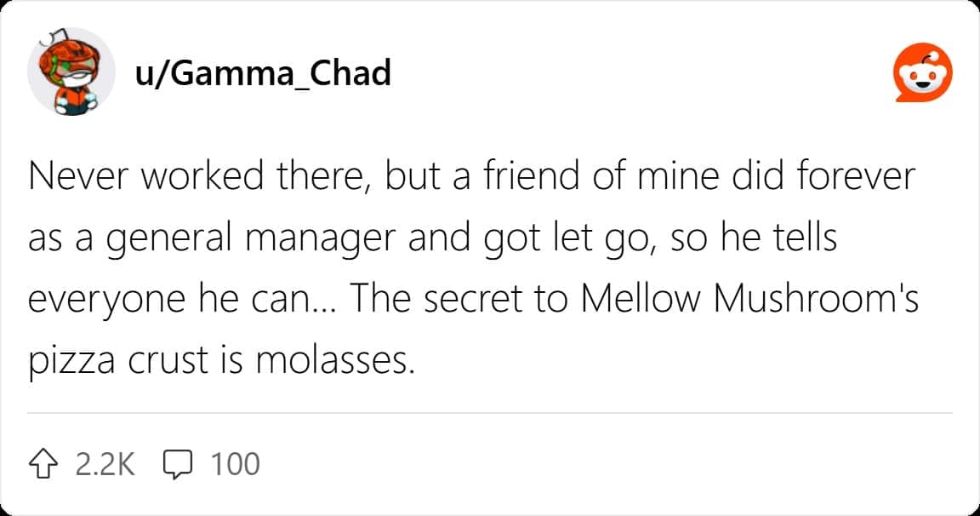Click the 100 comments count
The image size is (980, 516).
[x=235, y=464]
